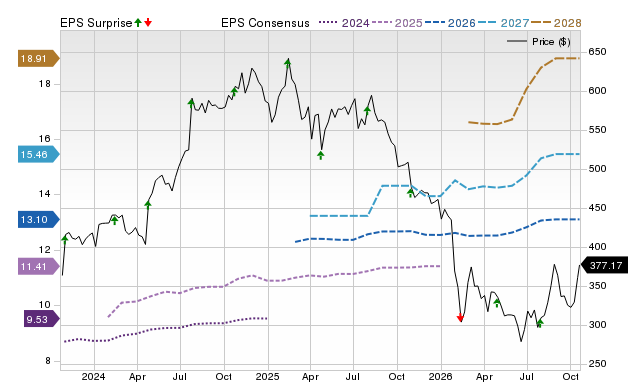Select the green surprise arrow just after July 2025
Viewport: 640px width, 382px height.
(367, 111)
